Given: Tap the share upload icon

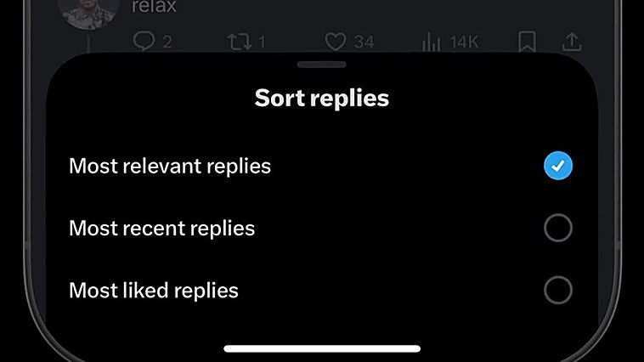Looking at the screenshot, I should [572, 41].
